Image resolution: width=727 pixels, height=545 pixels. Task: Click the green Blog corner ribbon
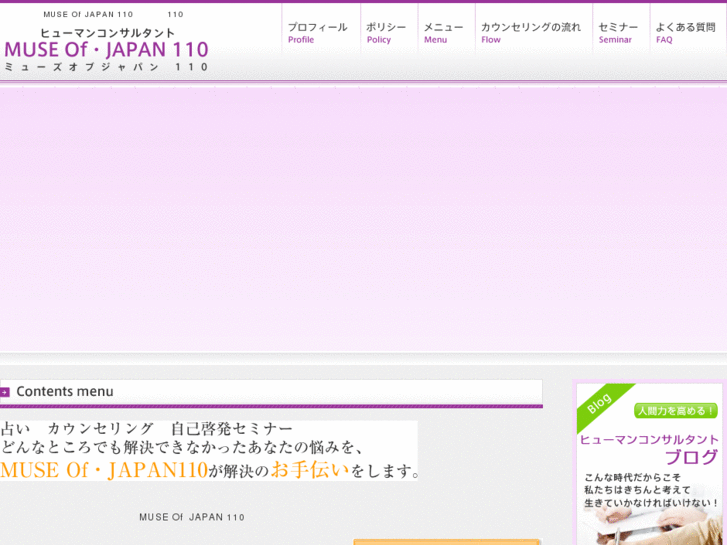[600, 403]
